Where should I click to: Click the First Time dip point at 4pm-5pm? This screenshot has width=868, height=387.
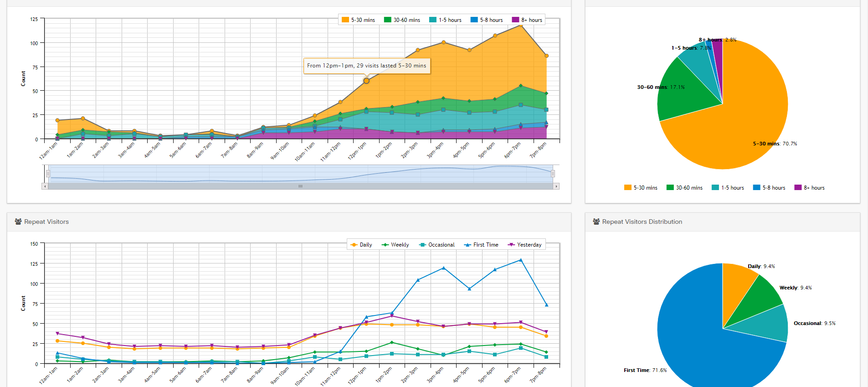pyautogui.click(x=469, y=289)
